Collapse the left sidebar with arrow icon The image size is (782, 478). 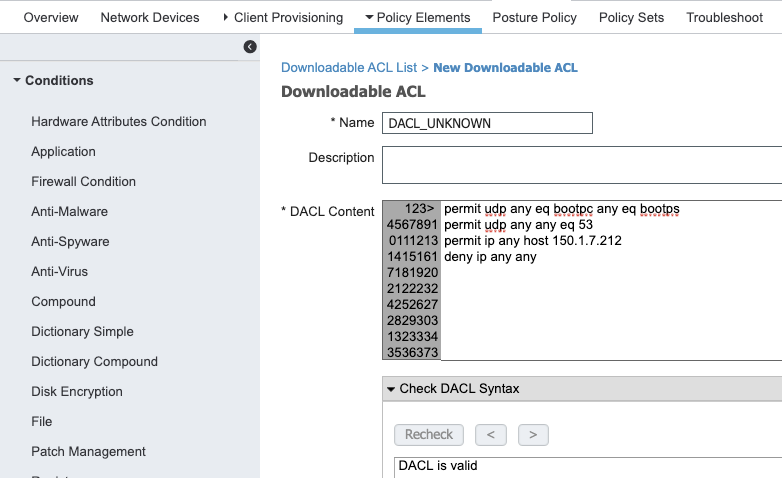250,47
